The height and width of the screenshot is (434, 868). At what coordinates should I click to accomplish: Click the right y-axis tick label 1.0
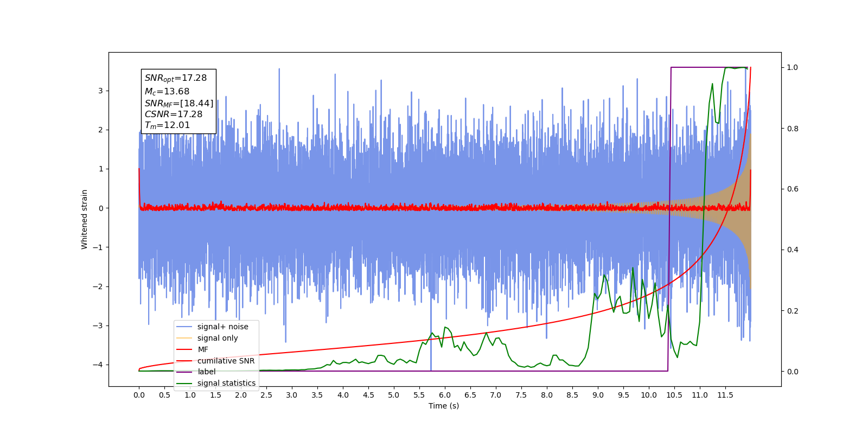coord(793,67)
